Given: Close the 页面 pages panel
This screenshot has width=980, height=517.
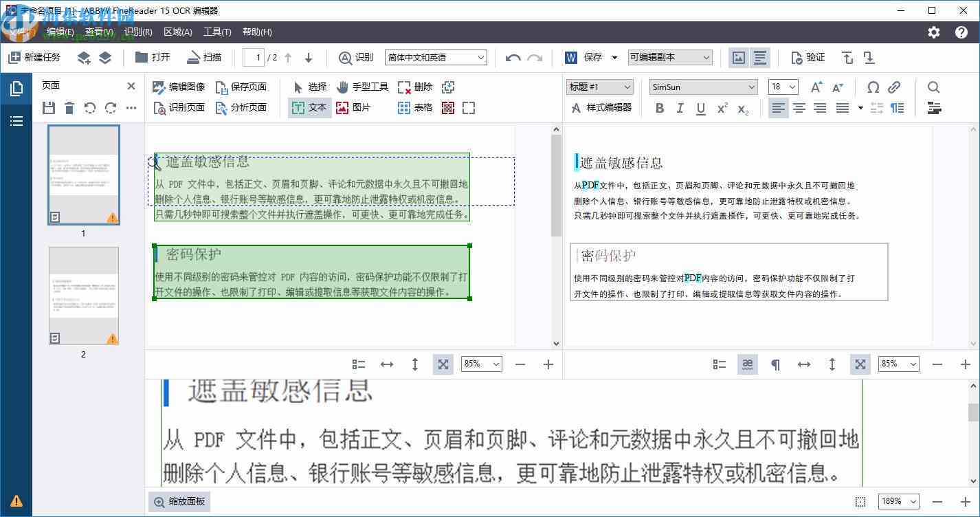Looking at the screenshot, I should [x=131, y=86].
